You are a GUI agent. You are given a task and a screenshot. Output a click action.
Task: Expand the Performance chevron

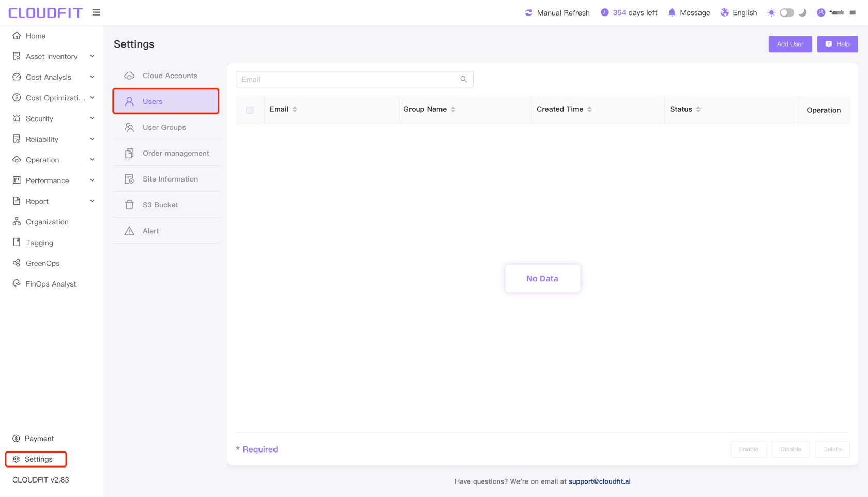coord(92,180)
